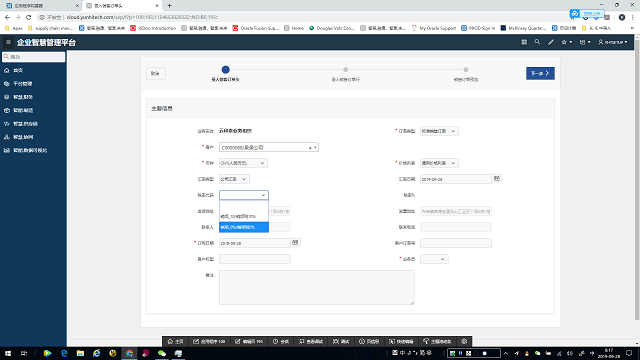Click 页信息 page info in toolbar
This screenshot has height=360, width=640.
(x=369, y=341)
